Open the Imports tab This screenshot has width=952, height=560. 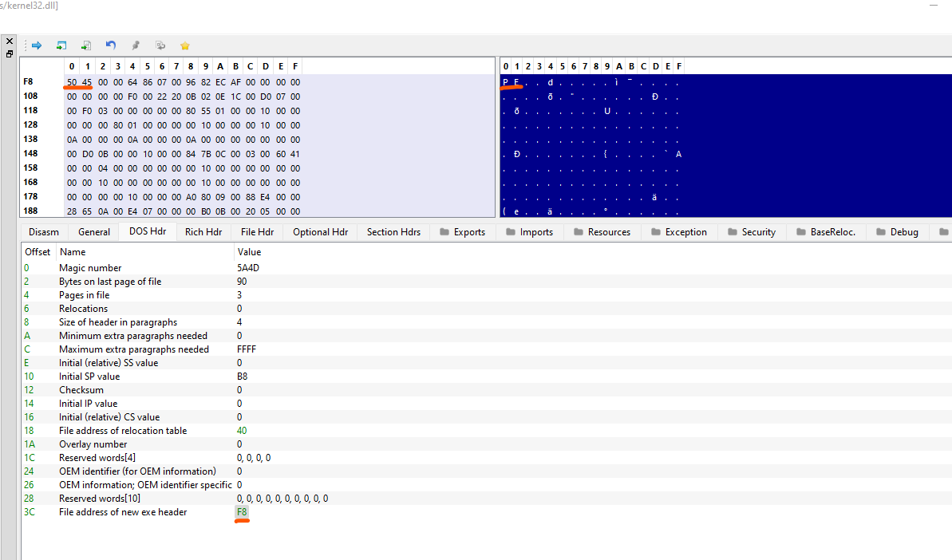coord(530,232)
